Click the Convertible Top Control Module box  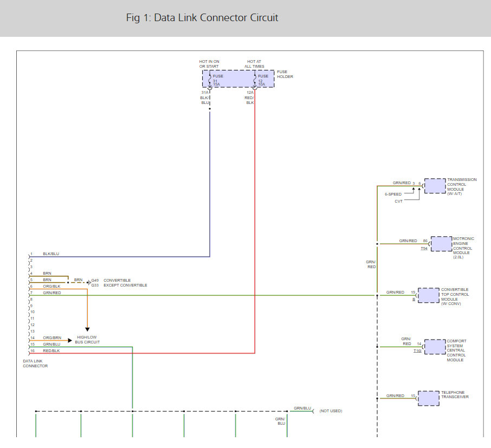pyautogui.click(x=428, y=295)
